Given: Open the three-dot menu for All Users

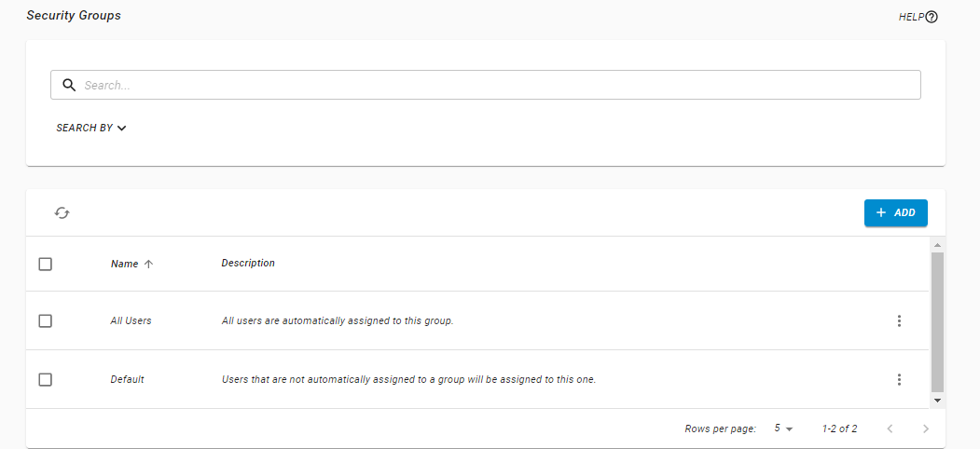Looking at the screenshot, I should pyautogui.click(x=899, y=321).
